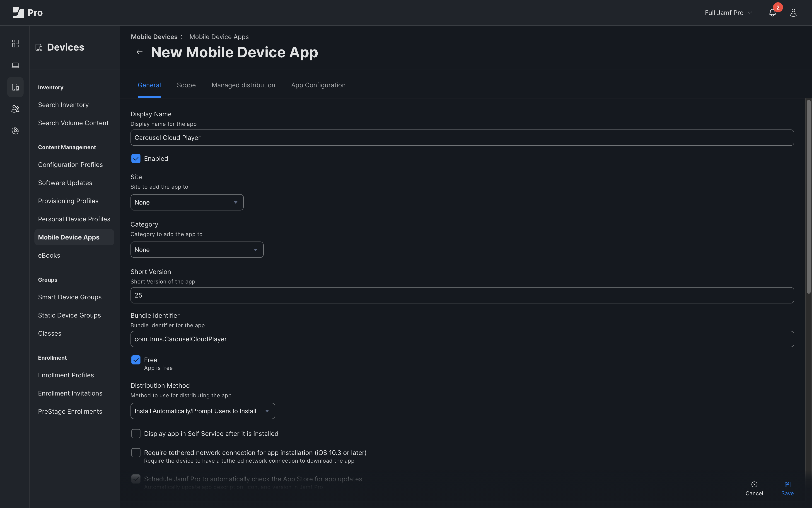The width and height of the screenshot is (812, 508).
Task: Open Search Inventory in sidebar
Action: click(63, 105)
